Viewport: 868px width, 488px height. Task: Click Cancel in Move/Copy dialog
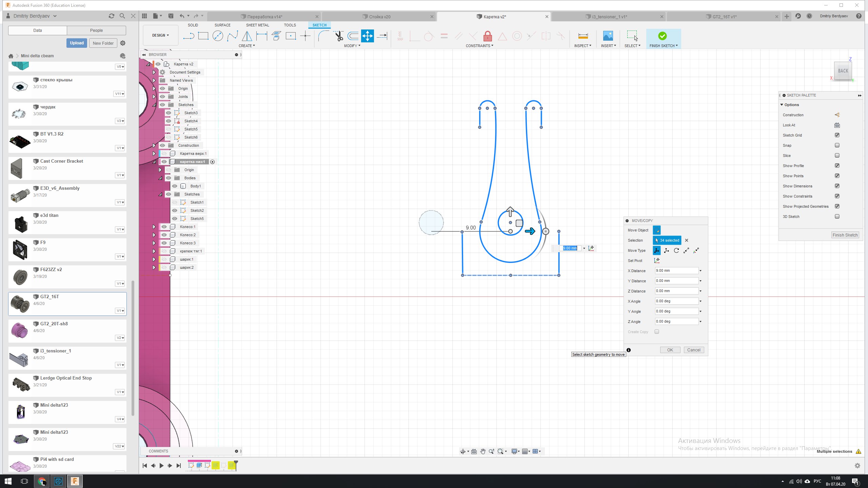(x=694, y=350)
